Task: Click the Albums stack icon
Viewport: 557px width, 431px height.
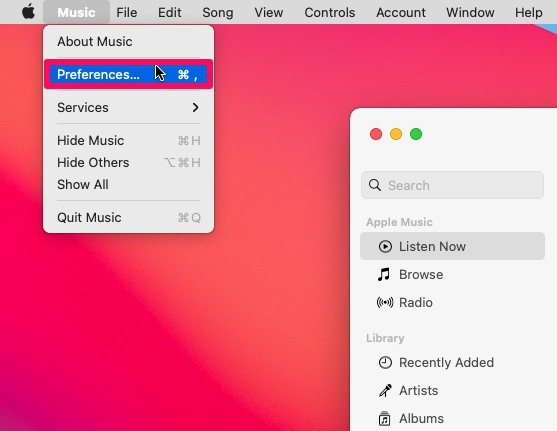Action: pyautogui.click(x=384, y=419)
